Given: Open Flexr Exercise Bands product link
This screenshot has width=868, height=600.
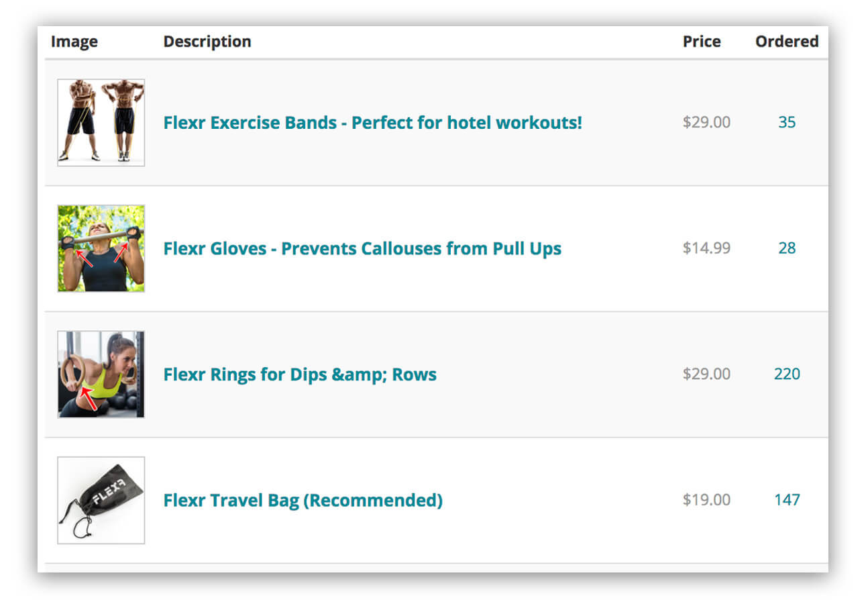Looking at the screenshot, I should [372, 123].
